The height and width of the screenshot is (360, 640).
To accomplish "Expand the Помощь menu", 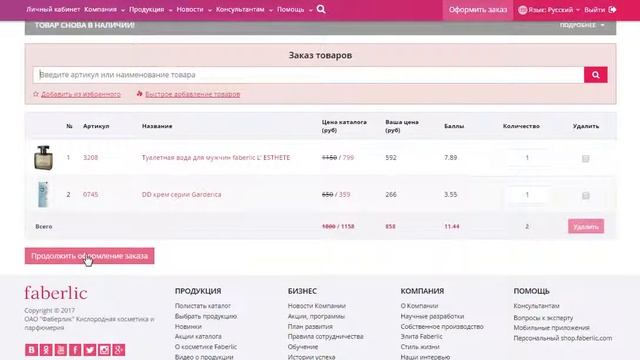I will coord(295,9).
